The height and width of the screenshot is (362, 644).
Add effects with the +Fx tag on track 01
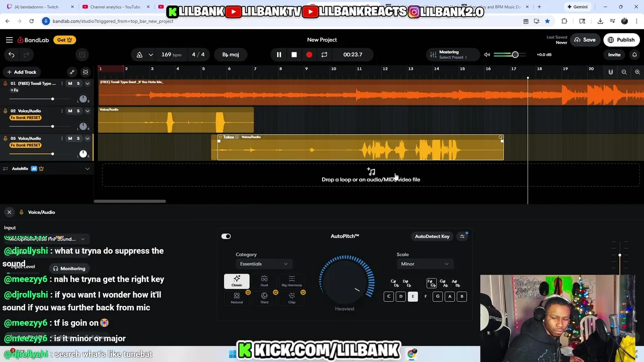point(15,90)
